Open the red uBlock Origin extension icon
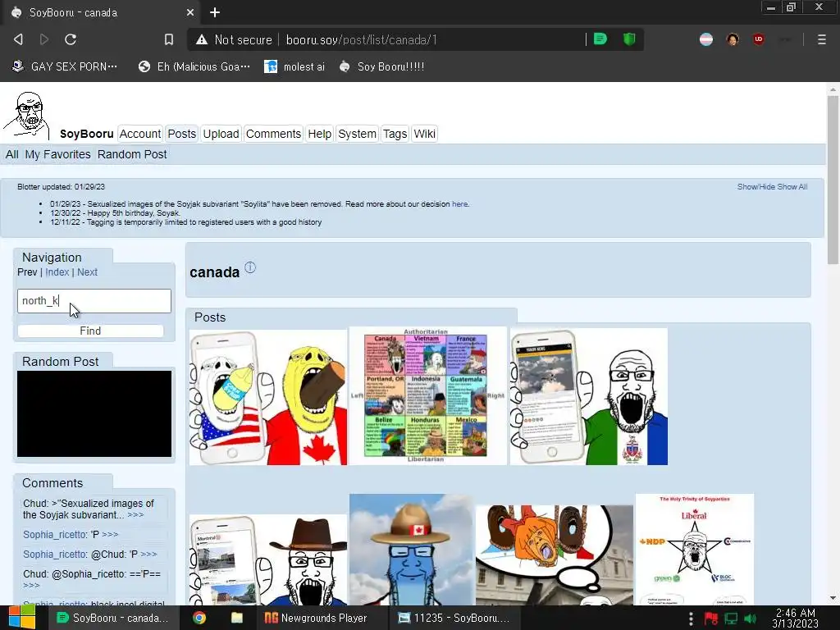This screenshot has height=630, width=840. click(759, 39)
